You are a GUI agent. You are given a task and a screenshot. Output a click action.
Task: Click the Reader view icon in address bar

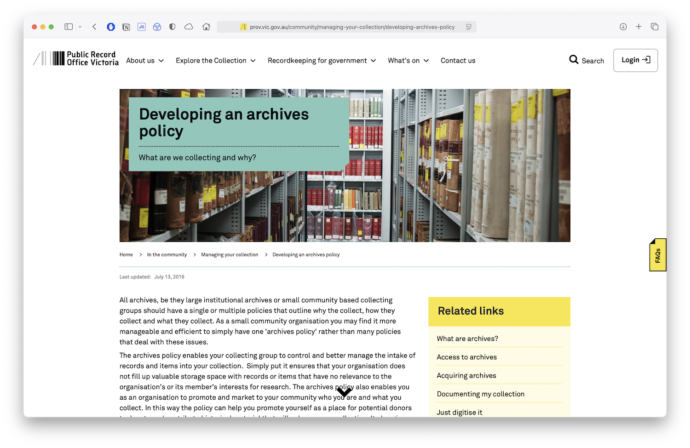[469, 27]
